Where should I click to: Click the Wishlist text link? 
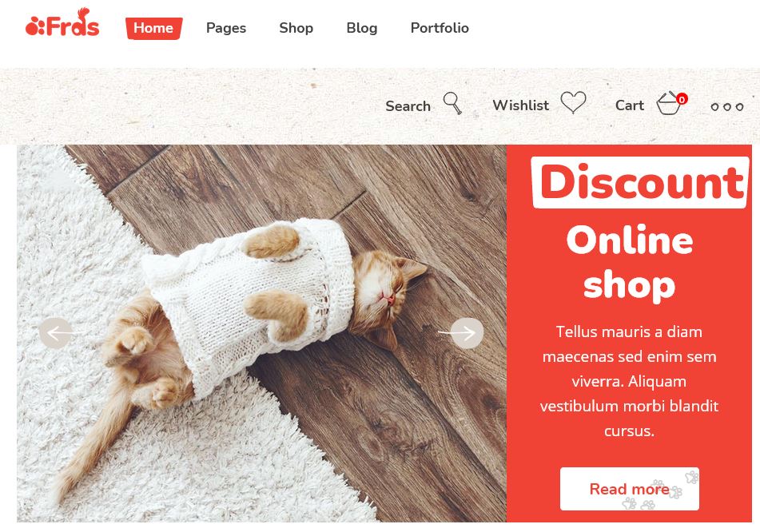[520, 105]
